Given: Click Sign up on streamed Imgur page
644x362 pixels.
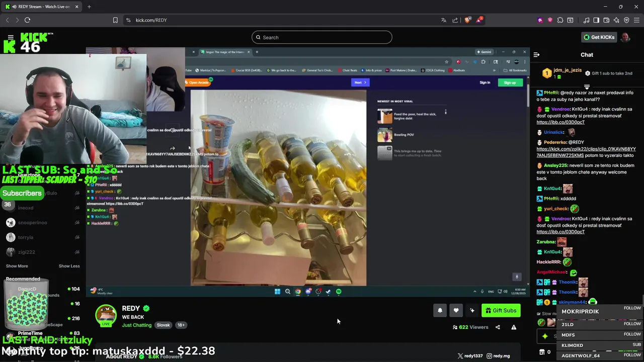Looking at the screenshot, I should [x=510, y=82].
